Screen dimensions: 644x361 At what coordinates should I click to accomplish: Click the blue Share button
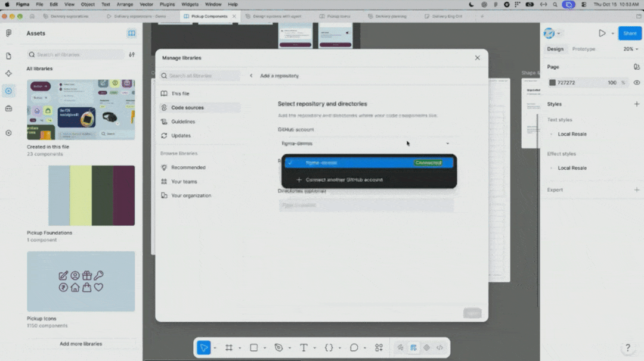click(x=630, y=33)
